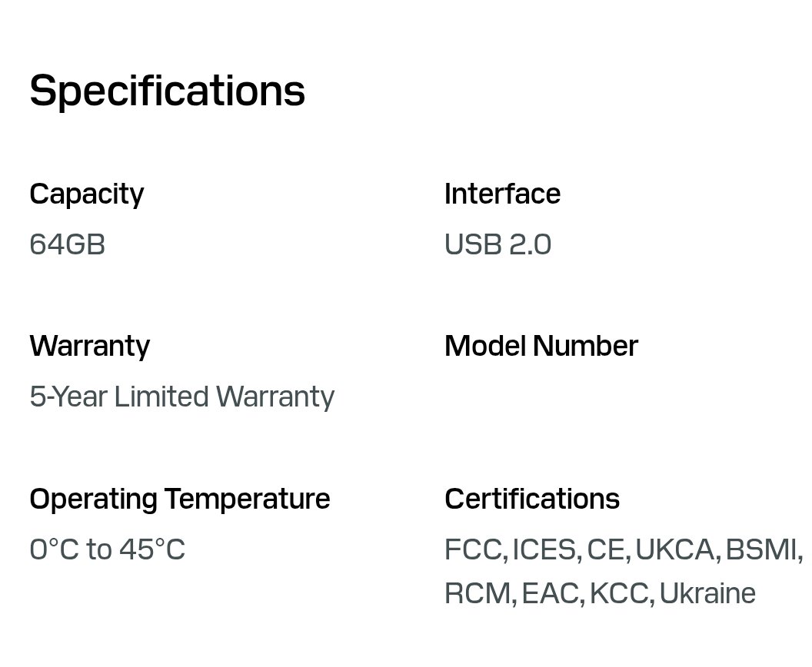Click the CE certification text

pos(605,550)
